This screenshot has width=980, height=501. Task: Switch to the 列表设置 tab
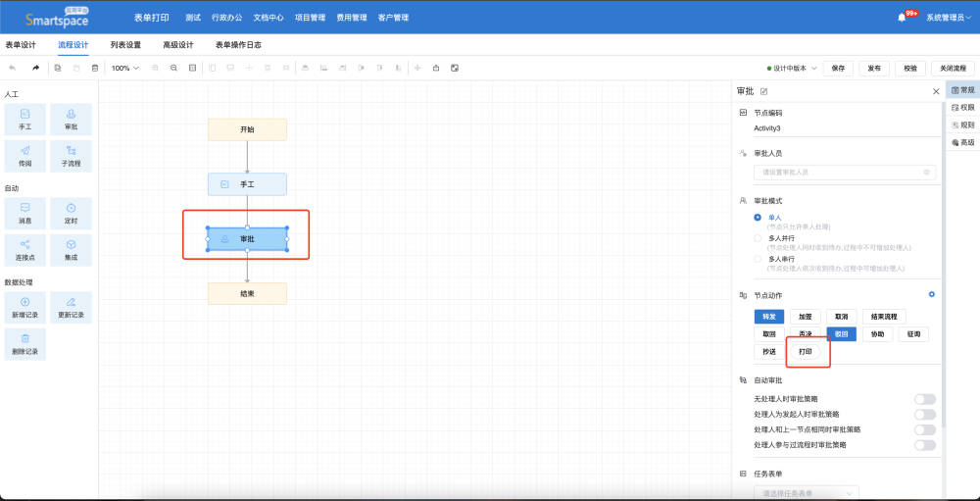(x=124, y=45)
